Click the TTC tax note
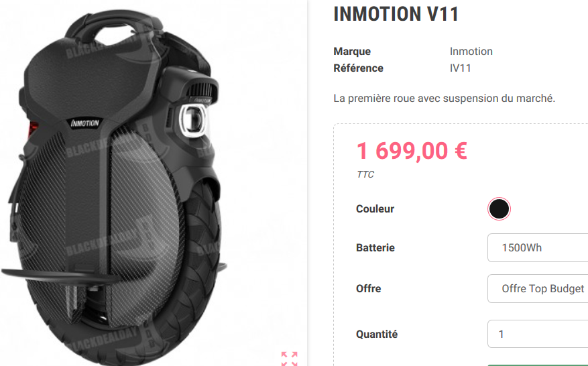 coord(365,174)
